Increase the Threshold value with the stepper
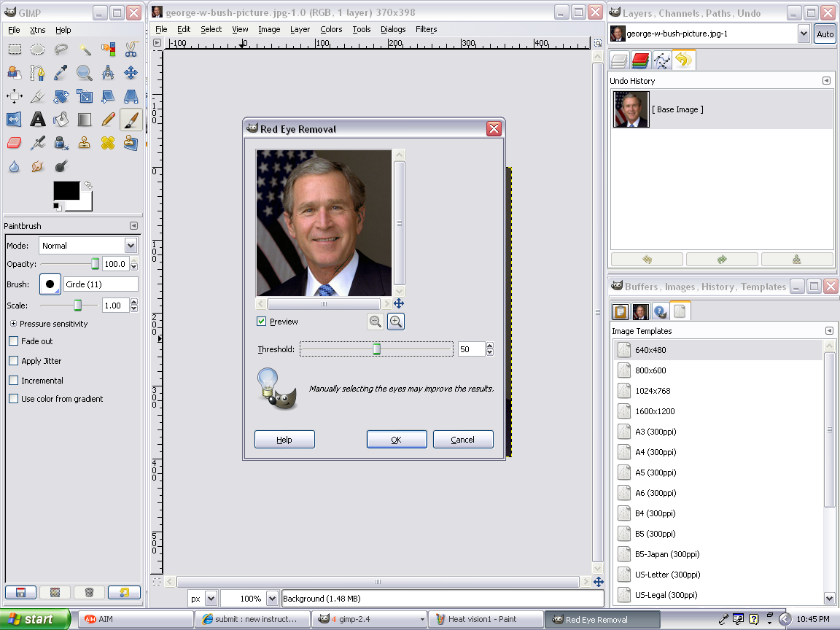 tap(490, 346)
